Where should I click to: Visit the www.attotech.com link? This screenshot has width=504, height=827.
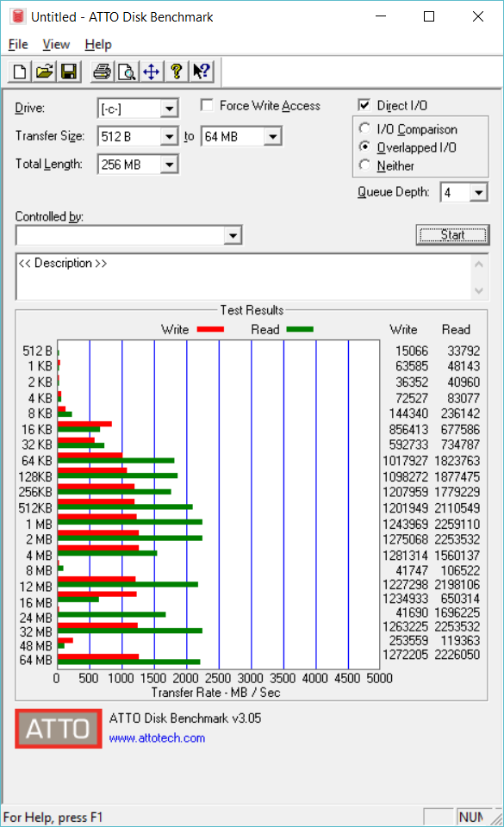click(157, 738)
